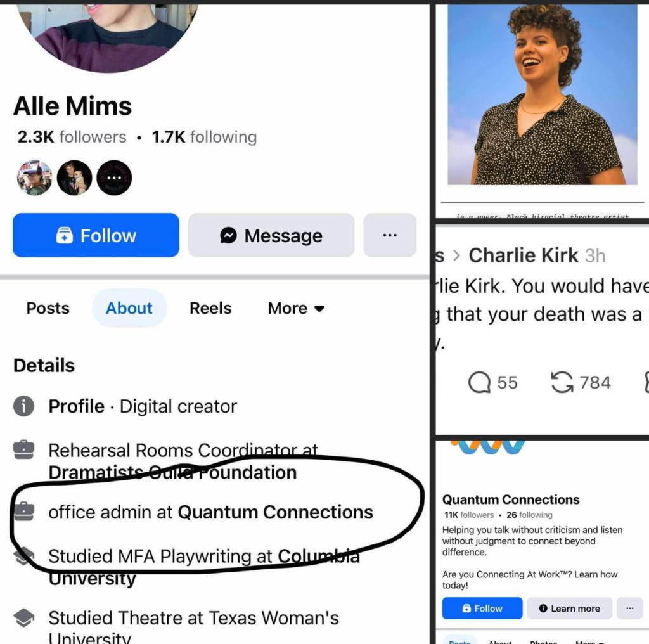The image size is (649, 644).
Task: Expand the More dropdown menu
Action: [x=296, y=308]
